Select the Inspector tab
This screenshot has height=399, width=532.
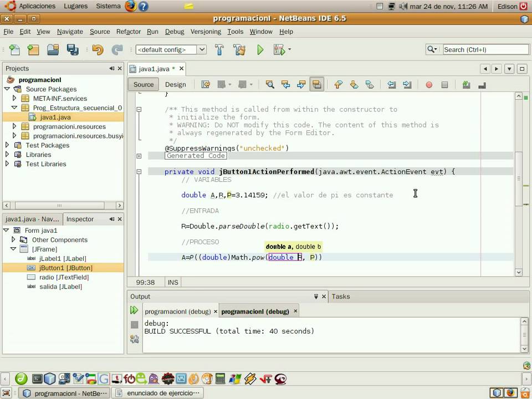click(x=80, y=219)
